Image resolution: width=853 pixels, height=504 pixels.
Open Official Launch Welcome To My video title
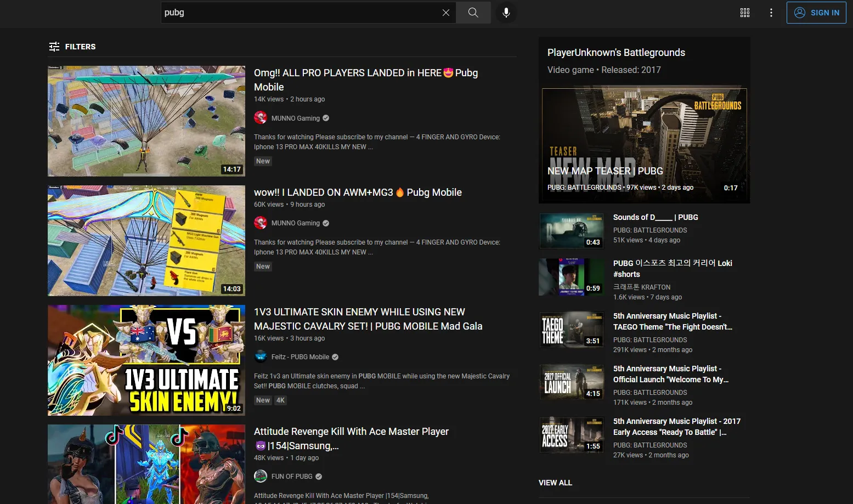coord(671,374)
